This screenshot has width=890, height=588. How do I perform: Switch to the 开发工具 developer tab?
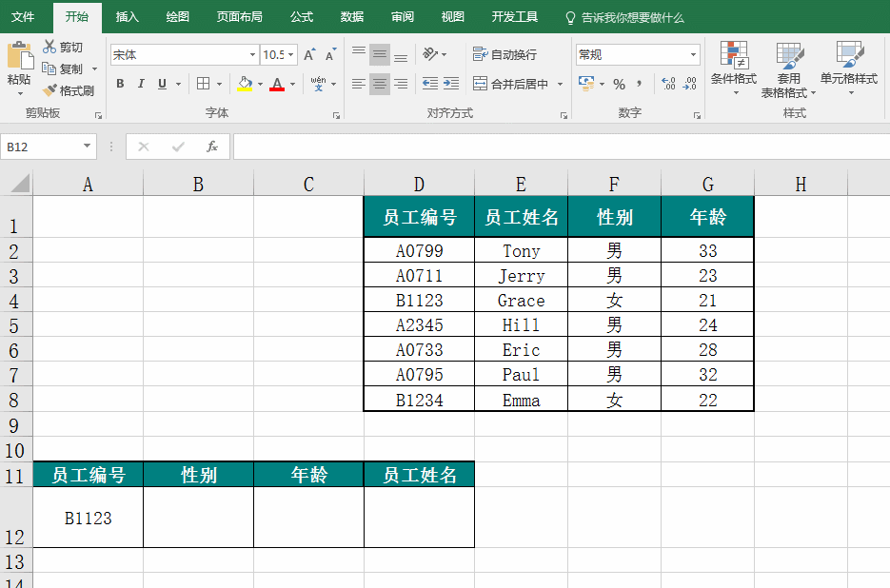[514, 17]
